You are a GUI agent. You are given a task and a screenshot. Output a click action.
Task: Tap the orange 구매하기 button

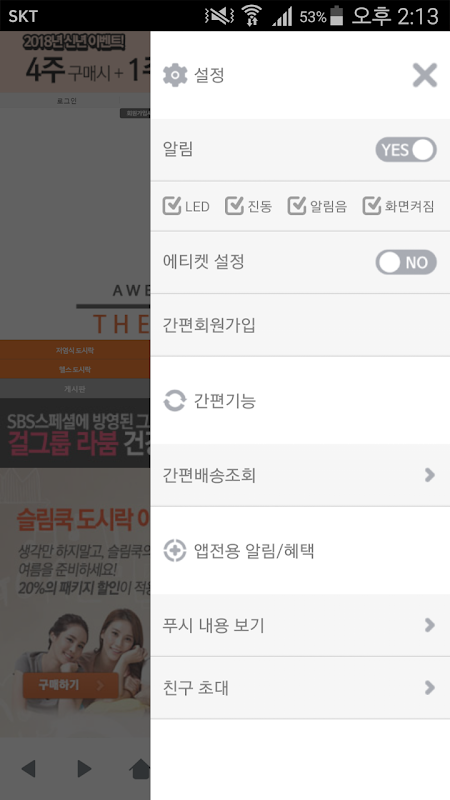pyautogui.click(x=70, y=685)
